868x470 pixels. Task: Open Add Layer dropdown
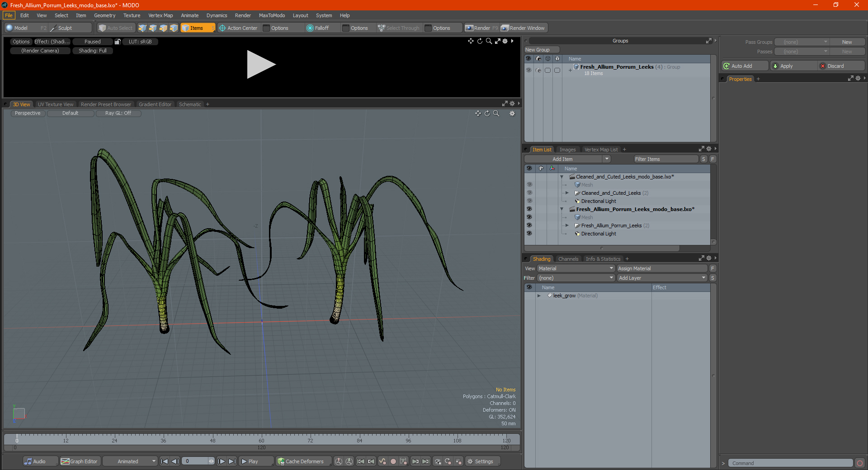point(662,278)
